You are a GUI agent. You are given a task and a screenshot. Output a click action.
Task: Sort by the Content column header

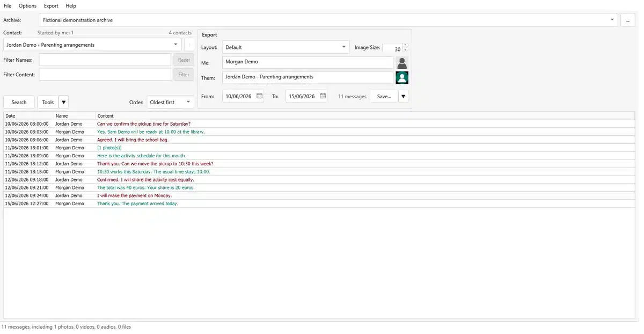365,116
